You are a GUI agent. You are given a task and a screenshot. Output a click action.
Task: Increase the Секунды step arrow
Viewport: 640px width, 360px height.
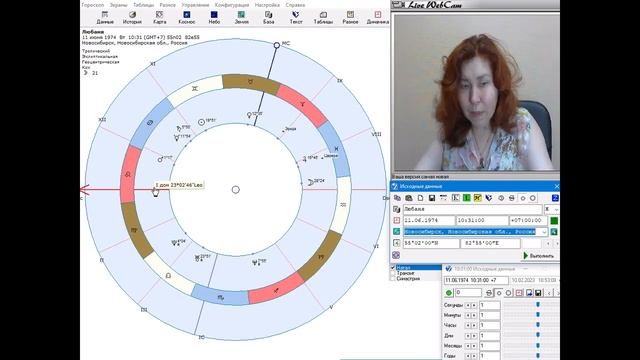[474, 305]
